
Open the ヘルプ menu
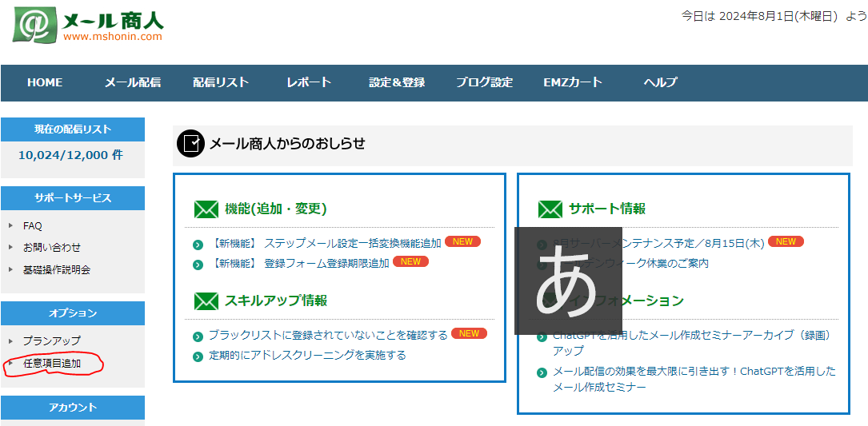pyautogui.click(x=661, y=82)
